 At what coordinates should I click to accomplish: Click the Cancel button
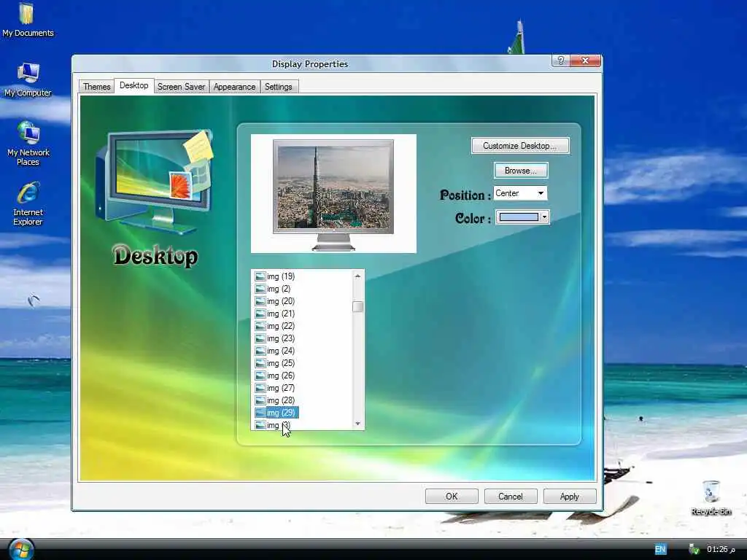point(511,496)
